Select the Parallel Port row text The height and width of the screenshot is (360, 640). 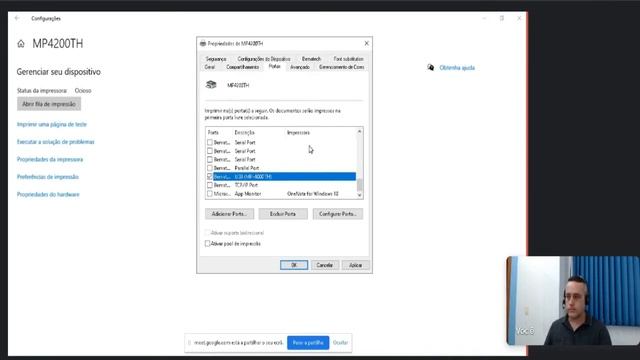[x=247, y=168]
